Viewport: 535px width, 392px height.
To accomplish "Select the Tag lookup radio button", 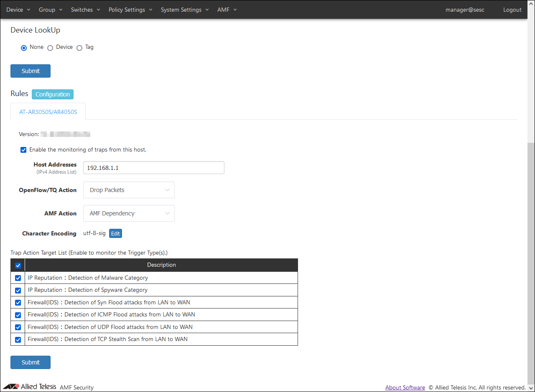I will [x=79, y=48].
